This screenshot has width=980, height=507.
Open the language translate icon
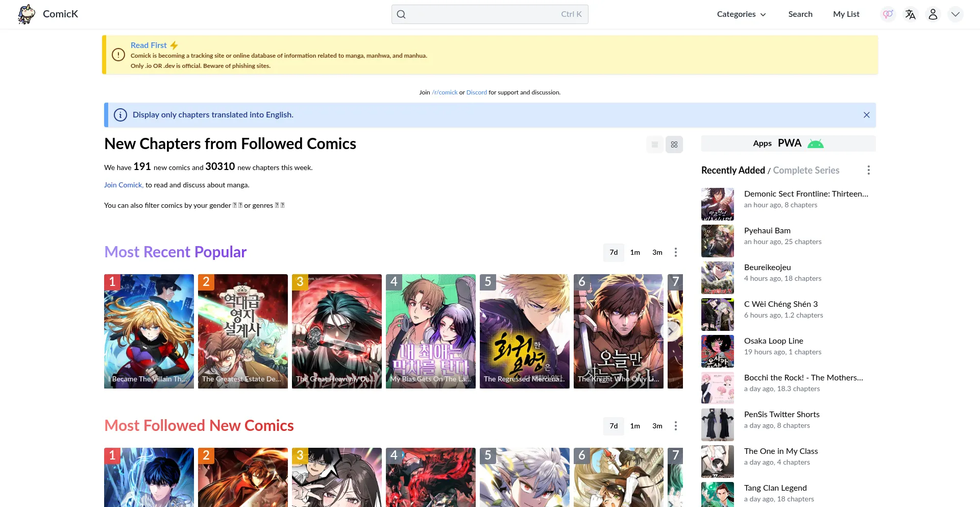(x=911, y=14)
